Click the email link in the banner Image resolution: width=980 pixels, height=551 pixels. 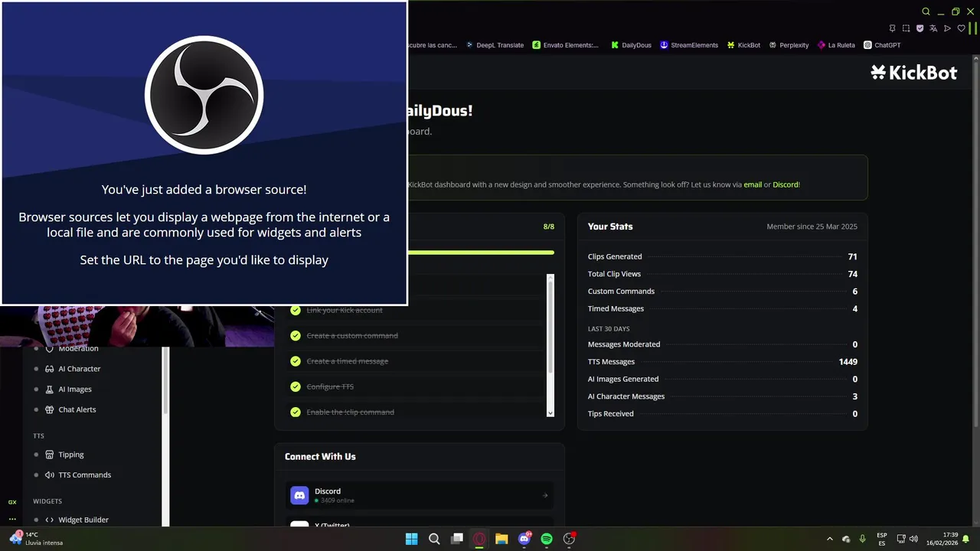coord(753,184)
